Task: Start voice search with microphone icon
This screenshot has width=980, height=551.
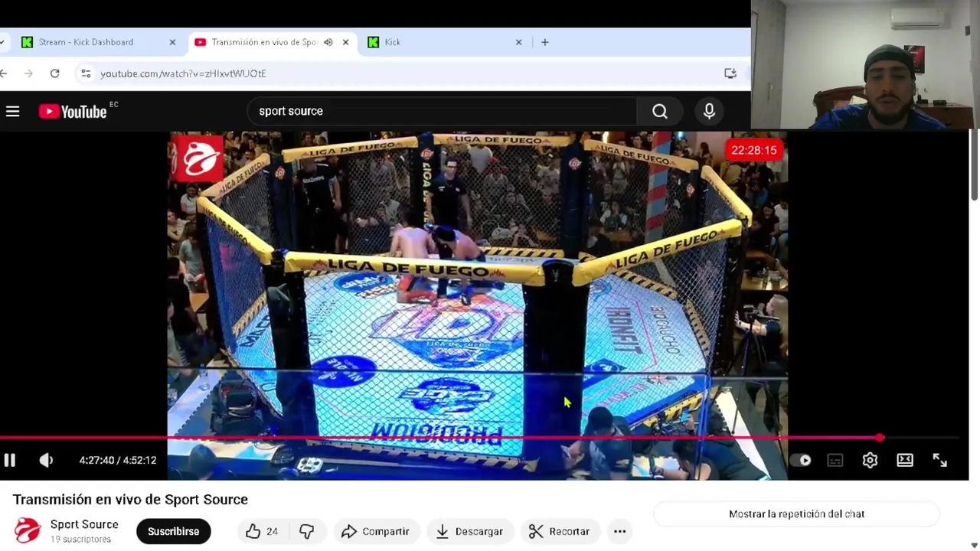Action: (x=709, y=112)
